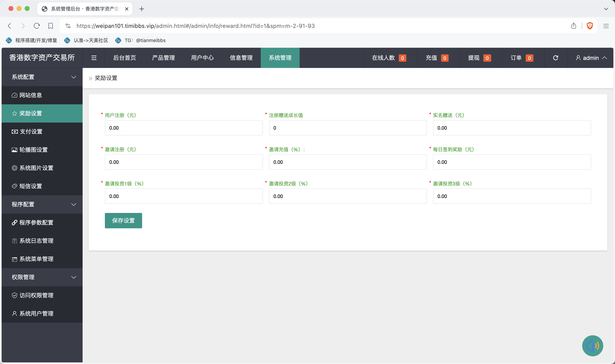This screenshot has width=615, height=364.
Task: Focus the 注册赠送成长值 input field
Action: coord(348,128)
